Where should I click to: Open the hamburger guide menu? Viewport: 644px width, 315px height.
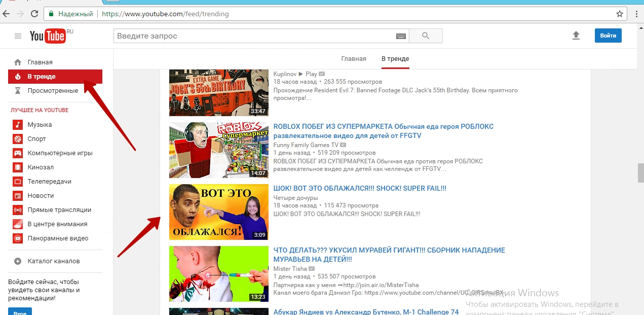coord(18,36)
